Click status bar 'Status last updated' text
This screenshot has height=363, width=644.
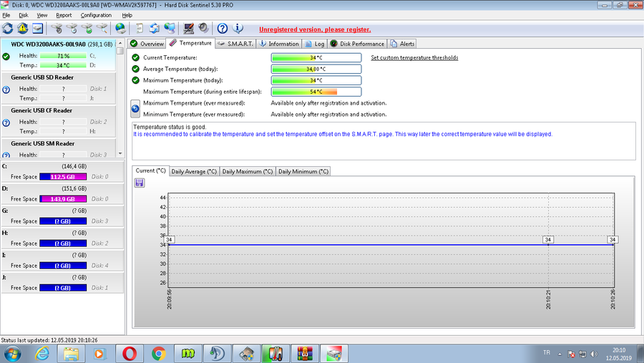click(x=49, y=340)
